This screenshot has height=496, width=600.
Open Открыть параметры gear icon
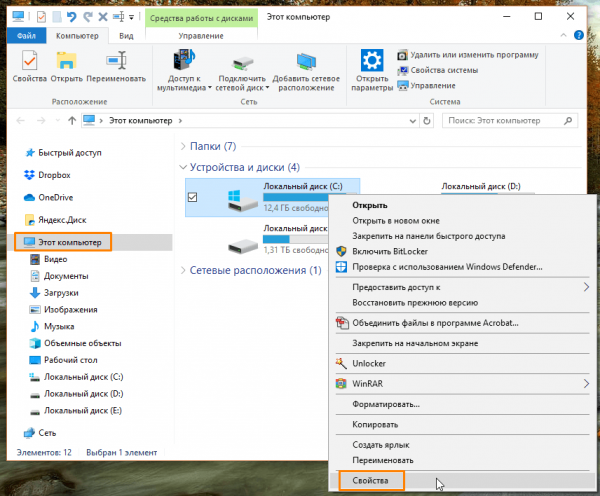372,60
